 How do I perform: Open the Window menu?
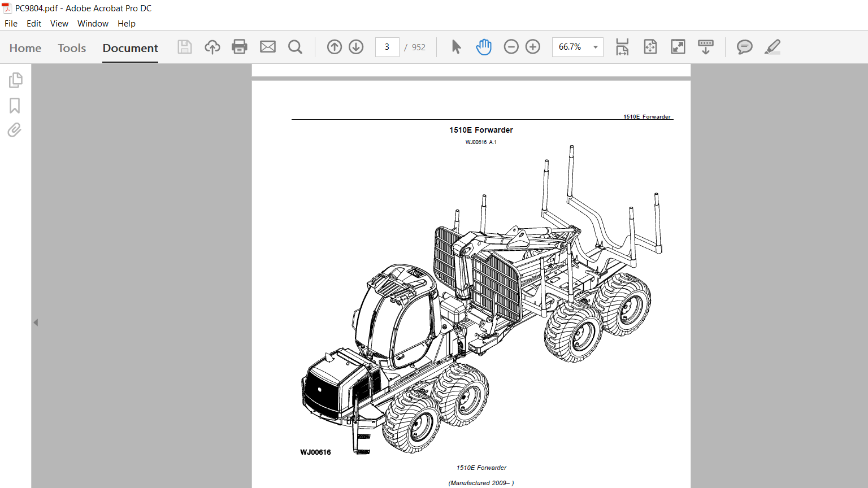point(93,24)
